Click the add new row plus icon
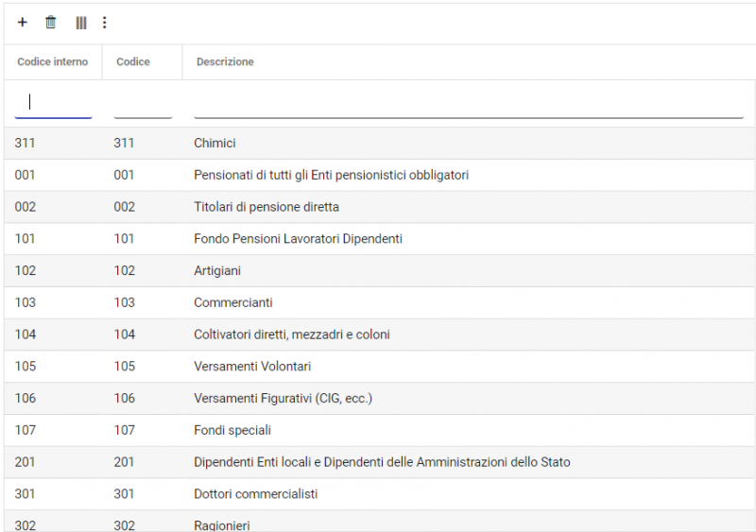The image size is (756, 532). click(x=23, y=23)
